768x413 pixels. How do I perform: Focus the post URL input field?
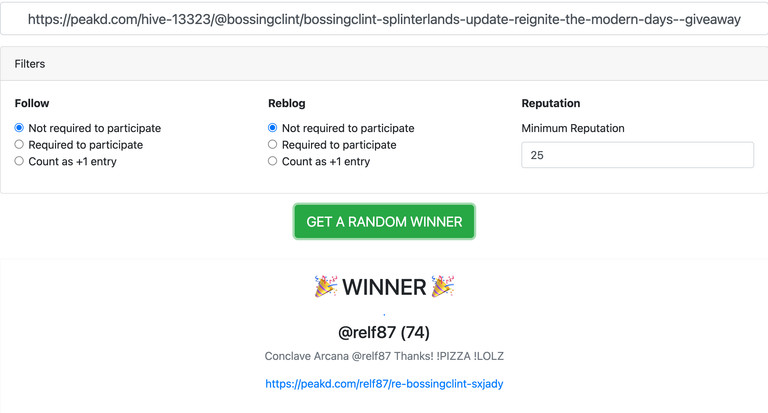click(x=384, y=19)
